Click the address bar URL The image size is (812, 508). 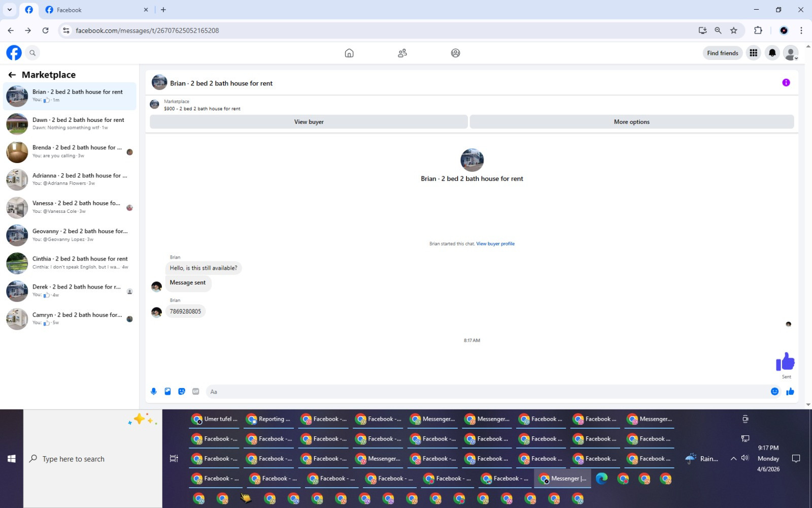click(x=147, y=30)
